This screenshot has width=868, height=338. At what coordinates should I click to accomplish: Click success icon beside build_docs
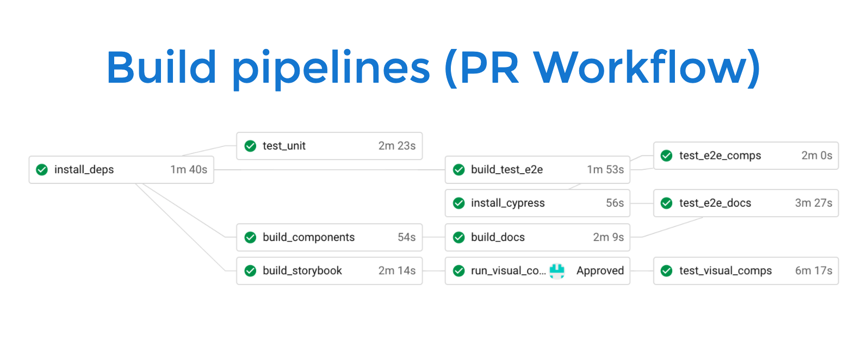pos(459,237)
